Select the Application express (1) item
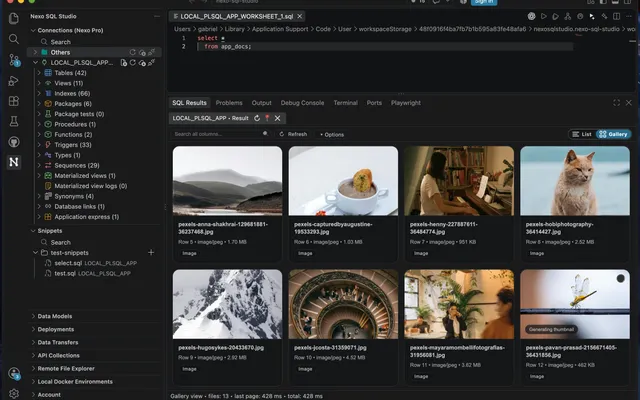Viewport: 640px width, 400px height. tap(87, 217)
